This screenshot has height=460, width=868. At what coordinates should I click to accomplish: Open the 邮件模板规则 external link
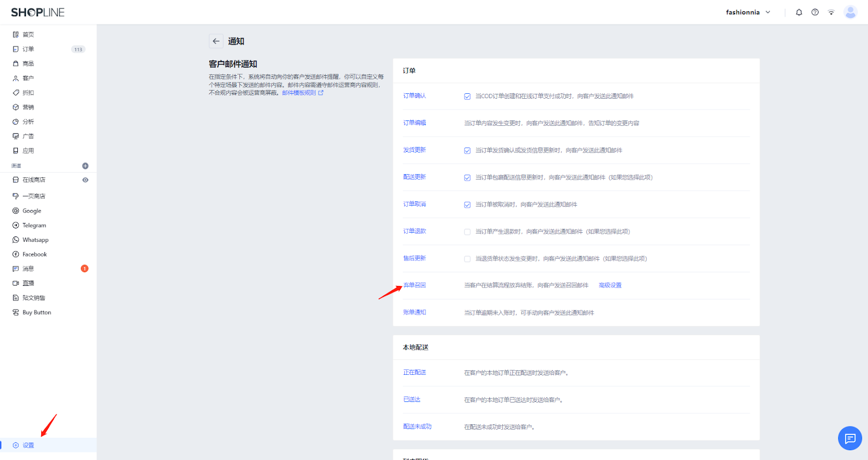(302, 93)
